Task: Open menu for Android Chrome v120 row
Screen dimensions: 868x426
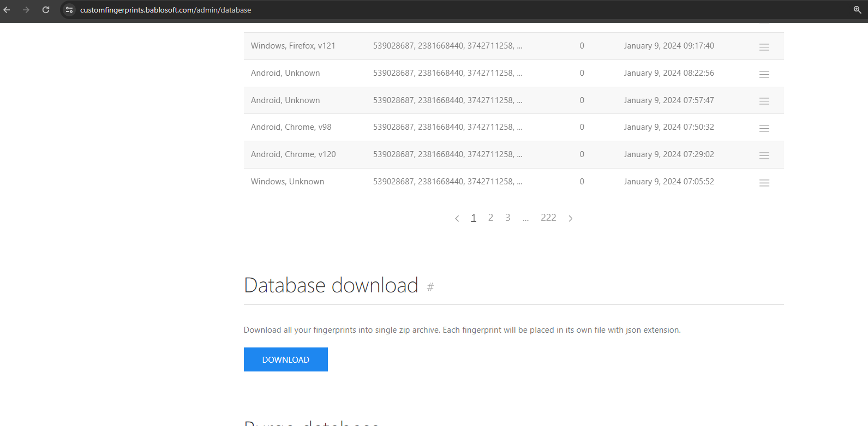Action: coord(764,155)
